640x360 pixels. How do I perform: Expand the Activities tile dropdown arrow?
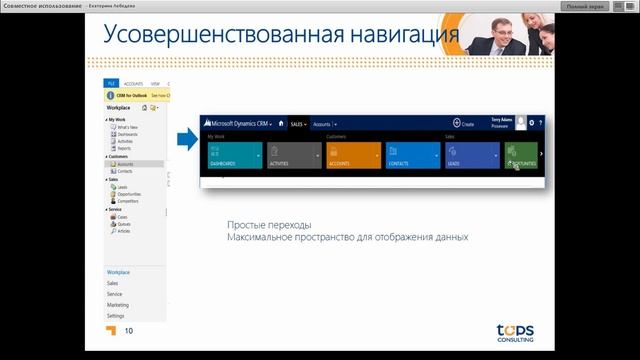click(x=318, y=156)
